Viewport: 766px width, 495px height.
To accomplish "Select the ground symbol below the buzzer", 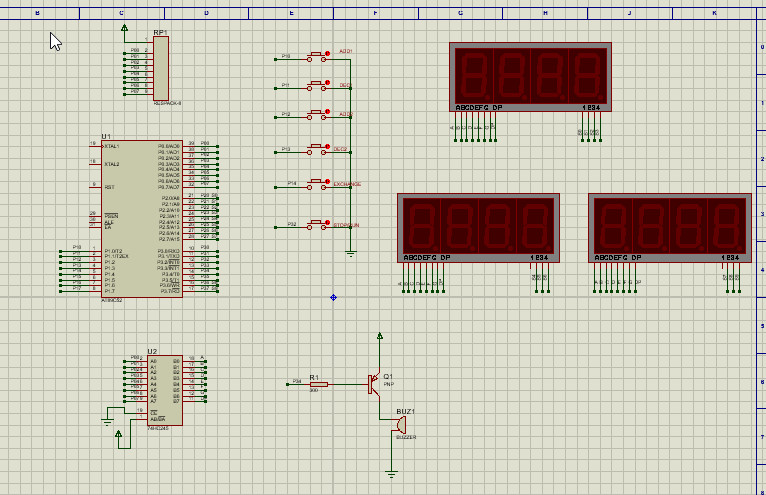I will click(391, 474).
